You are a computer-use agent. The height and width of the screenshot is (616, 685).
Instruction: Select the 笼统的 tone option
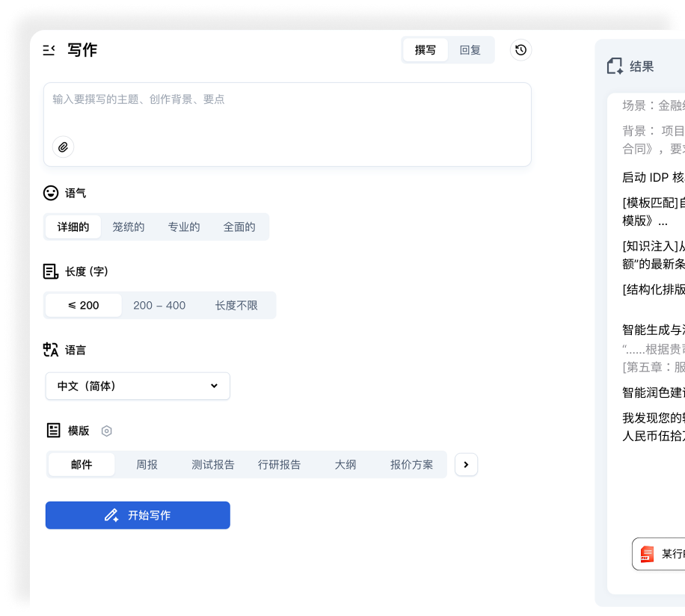click(x=128, y=227)
